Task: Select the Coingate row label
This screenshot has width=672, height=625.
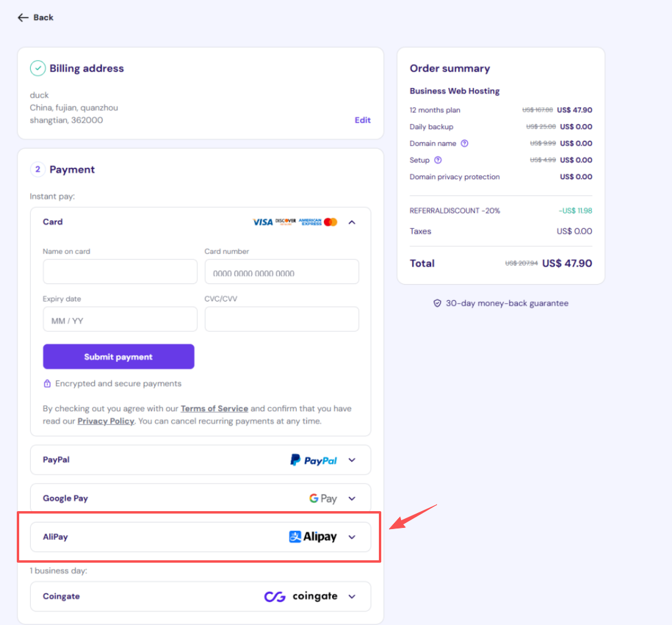Action: click(61, 596)
